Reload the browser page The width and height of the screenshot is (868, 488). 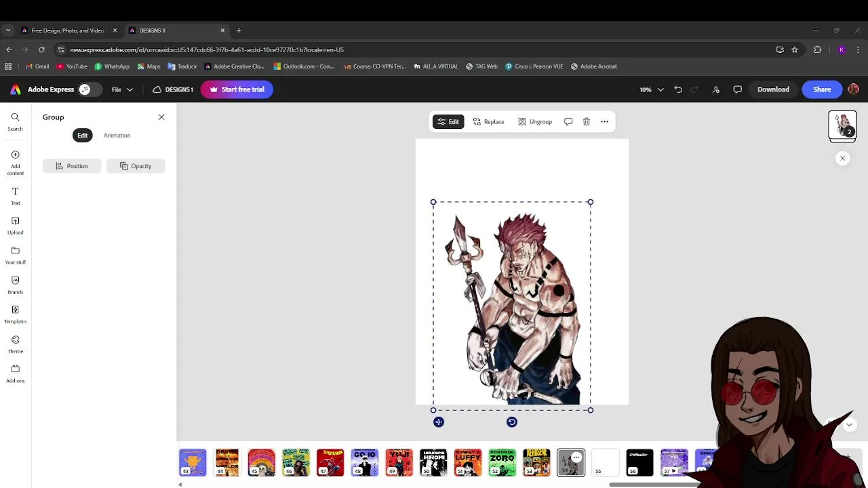tap(41, 49)
